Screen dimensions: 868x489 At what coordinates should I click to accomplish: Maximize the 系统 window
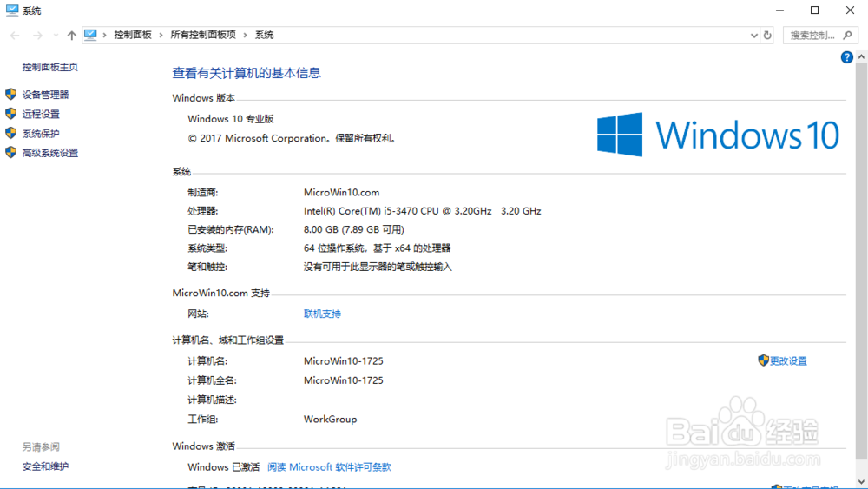point(815,10)
